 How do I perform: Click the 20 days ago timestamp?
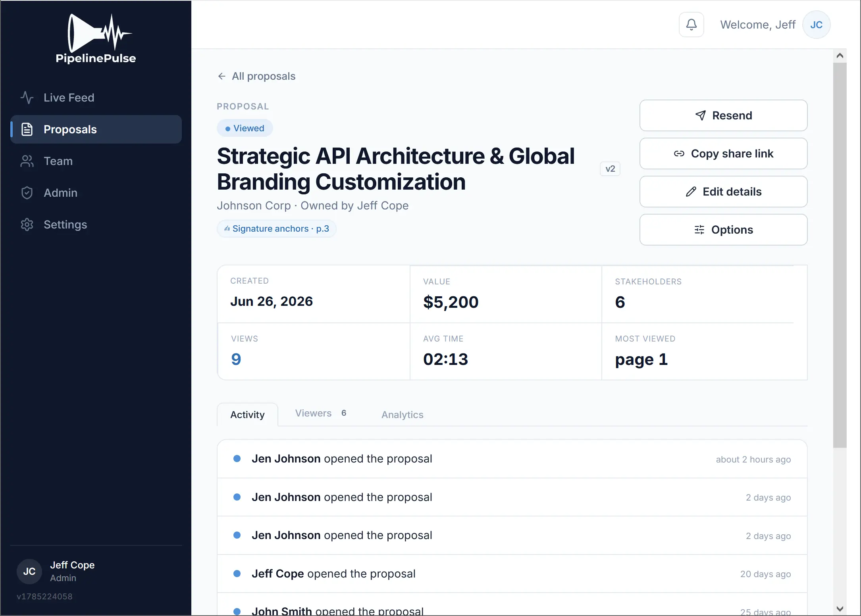[765, 574]
